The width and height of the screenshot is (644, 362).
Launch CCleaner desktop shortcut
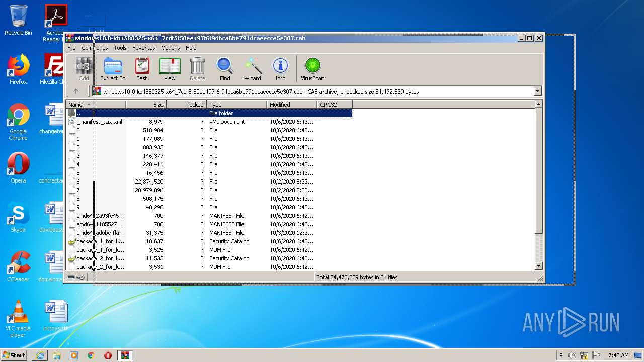click(18, 266)
